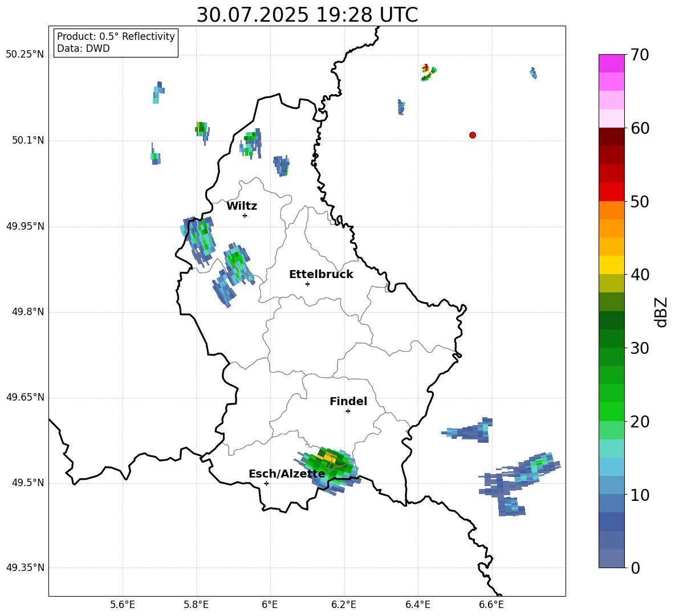Click the Data: DWD text
675x616 pixels.
click(83, 48)
